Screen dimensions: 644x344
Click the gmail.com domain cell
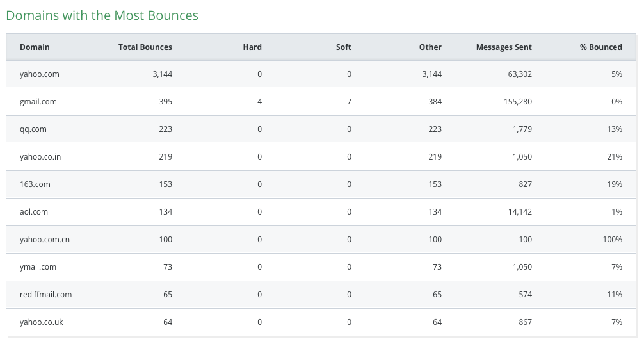click(x=38, y=102)
